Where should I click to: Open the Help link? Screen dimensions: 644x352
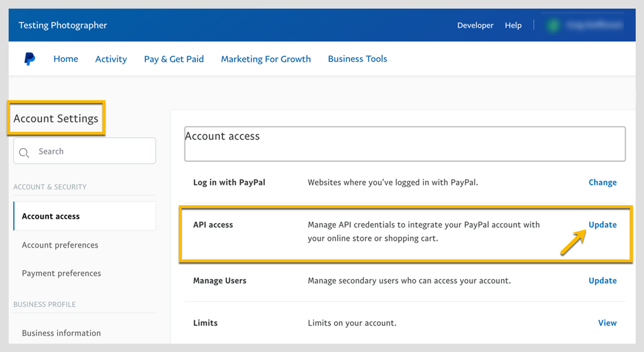coord(513,25)
